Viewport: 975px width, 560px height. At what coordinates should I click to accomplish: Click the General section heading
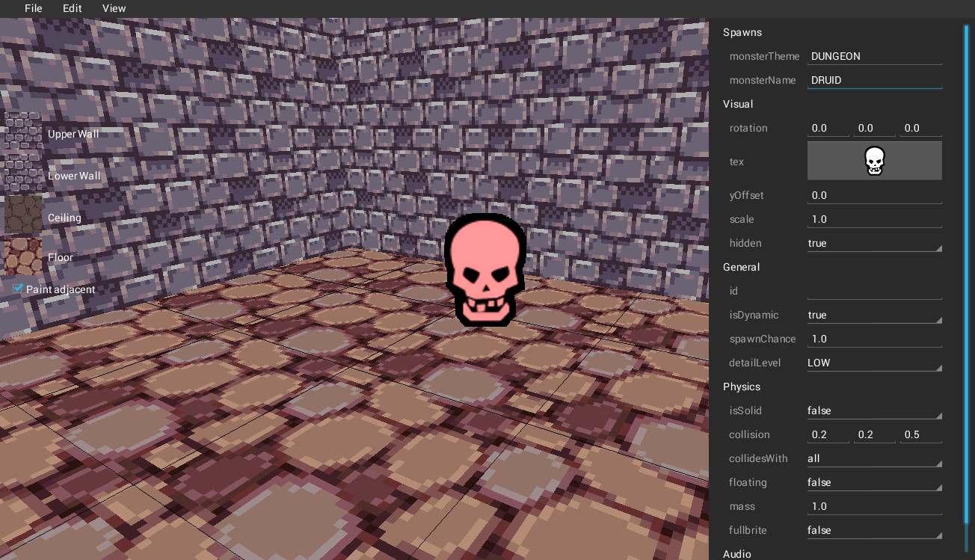741,267
